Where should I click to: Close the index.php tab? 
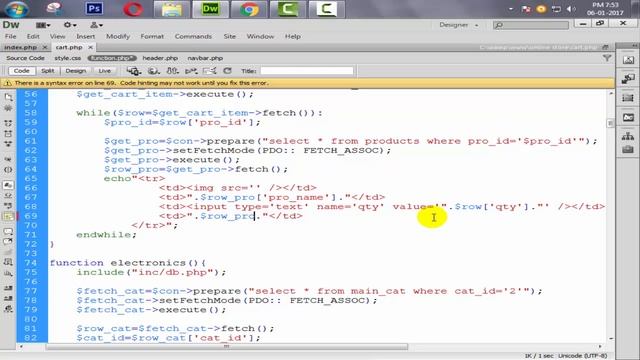click(x=45, y=47)
